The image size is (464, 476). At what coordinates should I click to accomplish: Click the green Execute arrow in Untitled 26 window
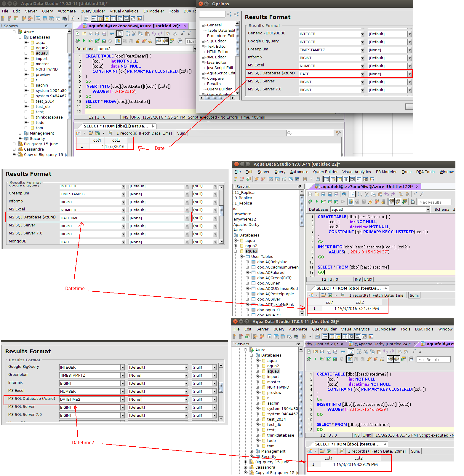pyautogui.click(x=84, y=41)
